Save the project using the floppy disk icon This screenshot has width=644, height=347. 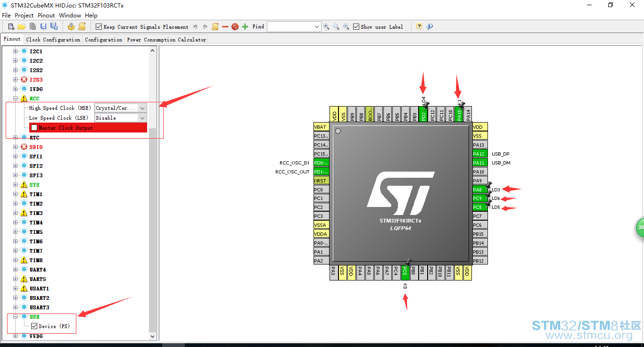point(43,27)
